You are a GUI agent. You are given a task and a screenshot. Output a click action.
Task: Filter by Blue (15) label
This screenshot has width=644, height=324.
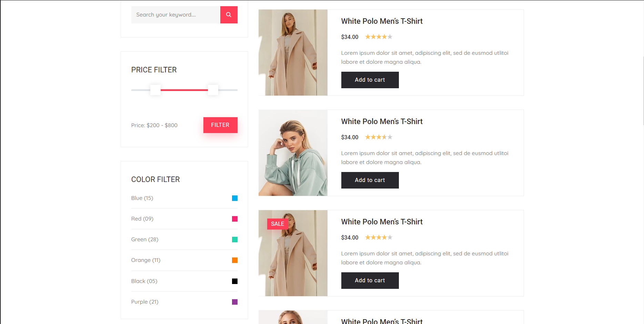pyautogui.click(x=142, y=198)
